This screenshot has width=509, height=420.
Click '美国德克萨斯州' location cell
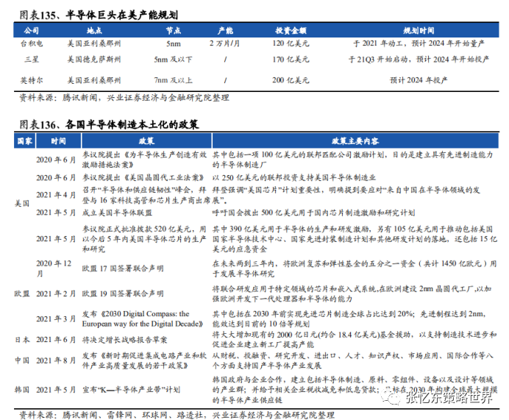[94, 60]
